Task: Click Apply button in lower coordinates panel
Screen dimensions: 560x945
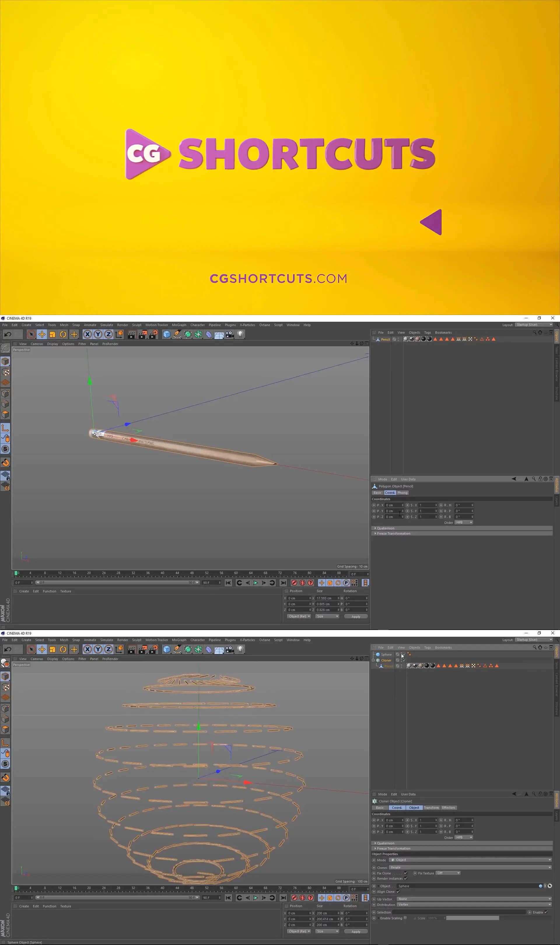Action: tap(356, 931)
